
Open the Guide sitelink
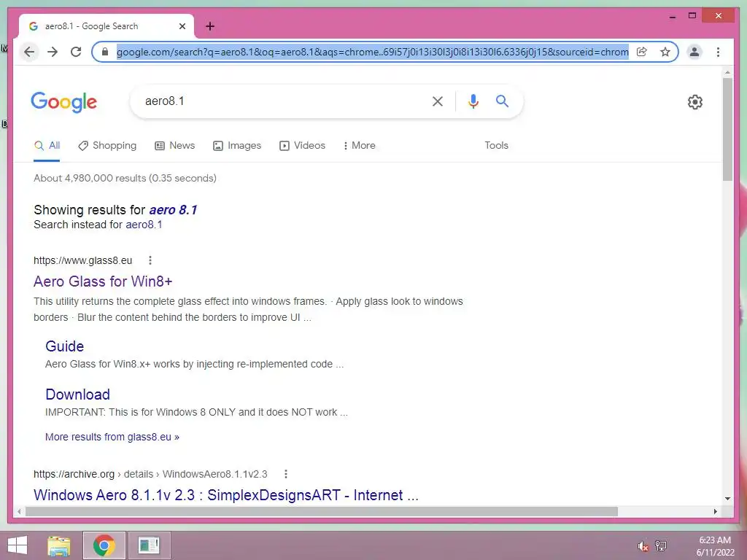(64, 346)
